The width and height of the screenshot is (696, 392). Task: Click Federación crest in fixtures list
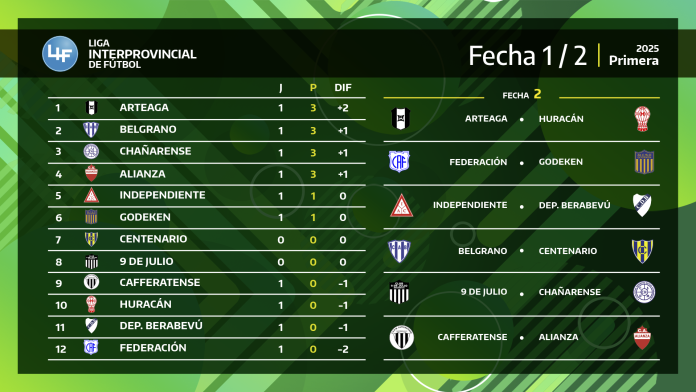399,162
